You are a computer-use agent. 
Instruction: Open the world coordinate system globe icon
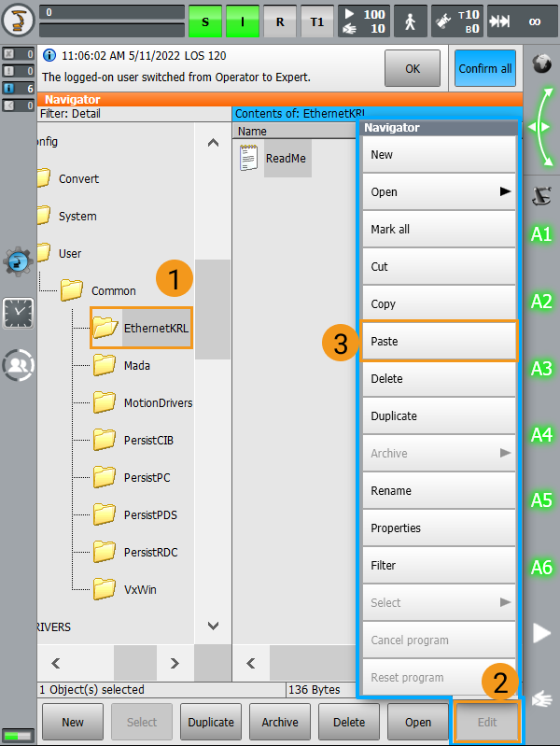coord(541,63)
